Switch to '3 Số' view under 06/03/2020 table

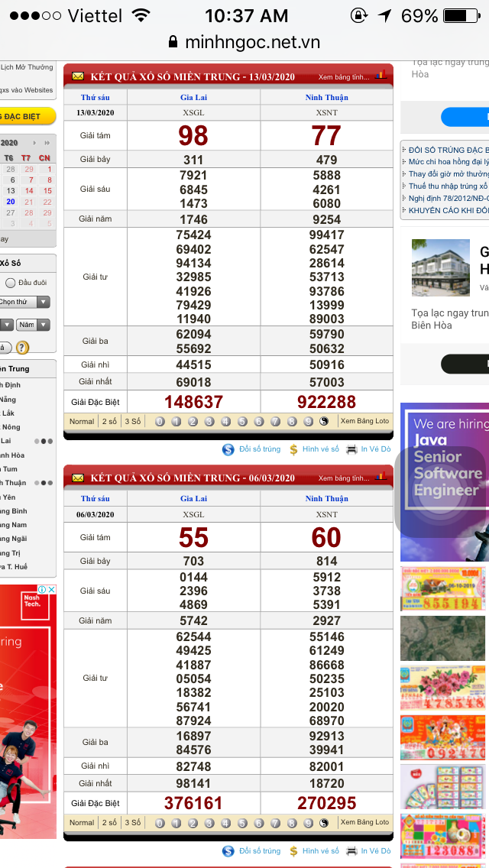(x=133, y=823)
